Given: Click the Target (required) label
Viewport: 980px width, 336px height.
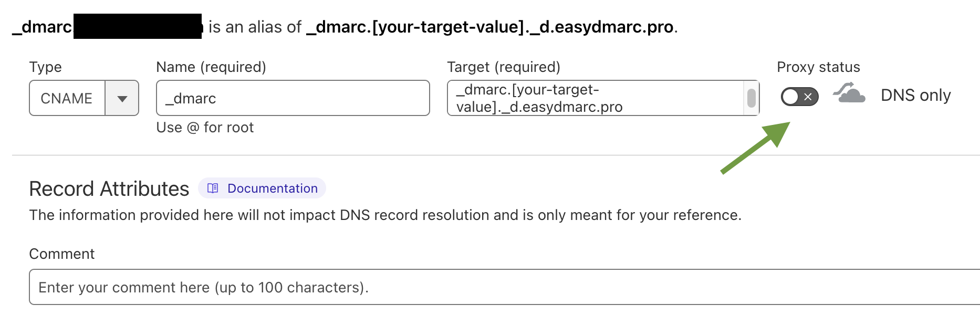Looking at the screenshot, I should 504,67.
